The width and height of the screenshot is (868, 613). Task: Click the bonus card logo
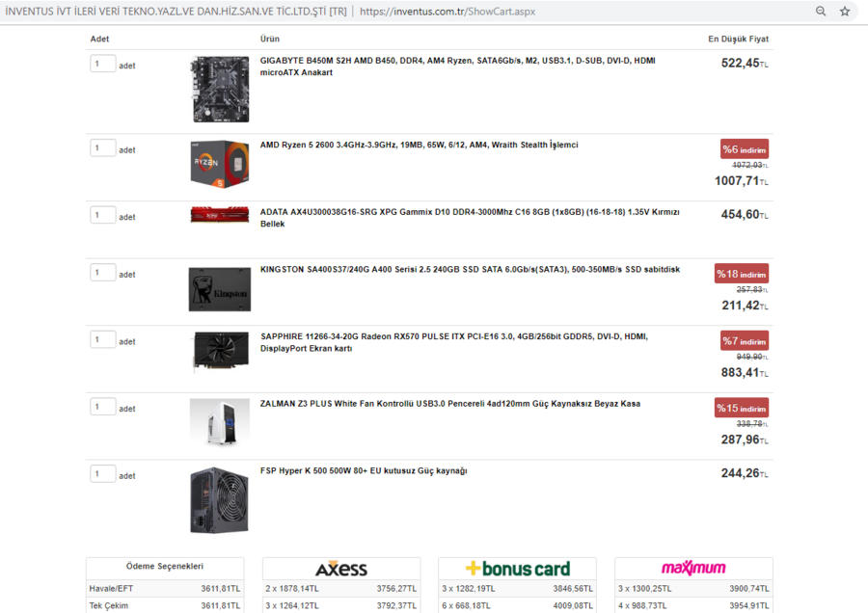click(518, 569)
